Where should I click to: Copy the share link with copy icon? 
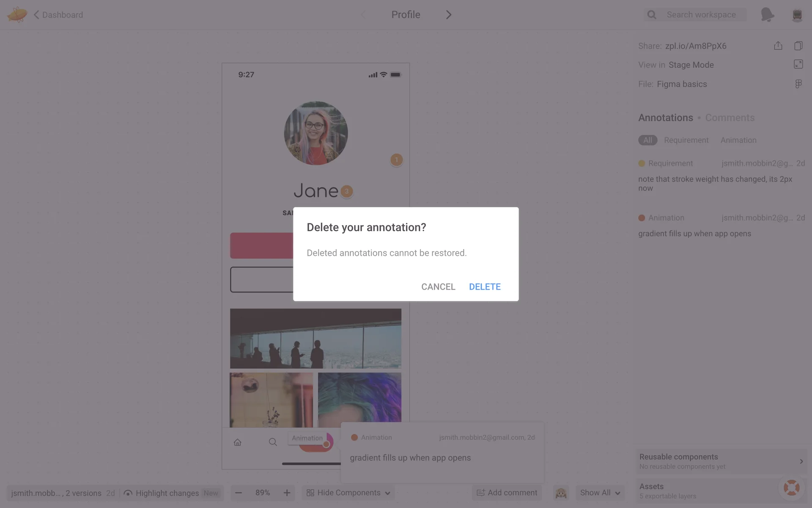(x=798, y=46)
